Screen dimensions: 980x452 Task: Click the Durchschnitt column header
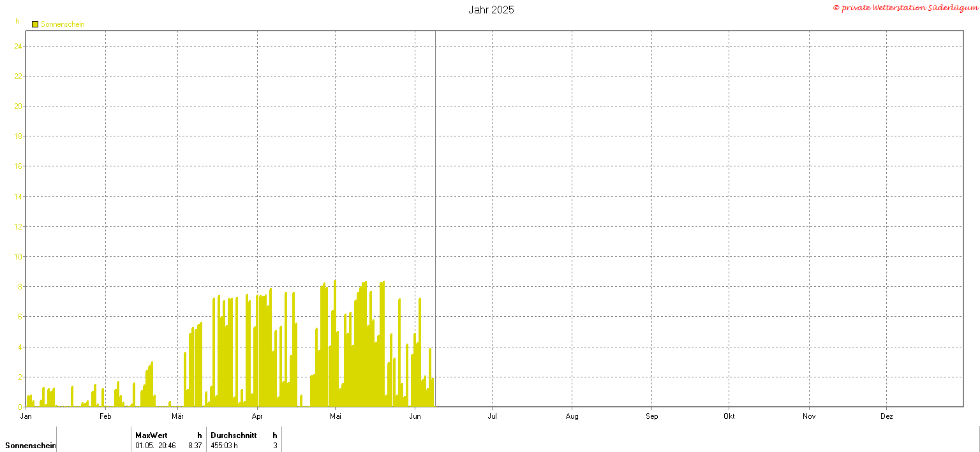tap(234, 435)
